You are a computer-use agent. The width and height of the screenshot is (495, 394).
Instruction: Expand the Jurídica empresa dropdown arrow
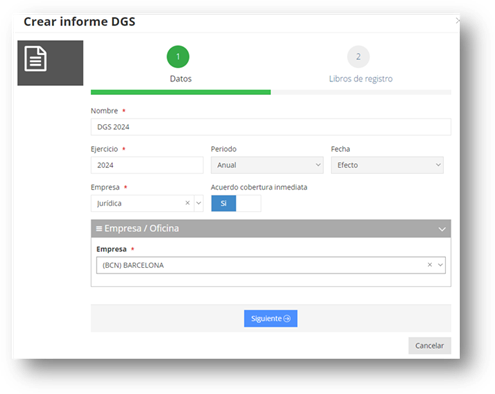[x=199, y=203]
